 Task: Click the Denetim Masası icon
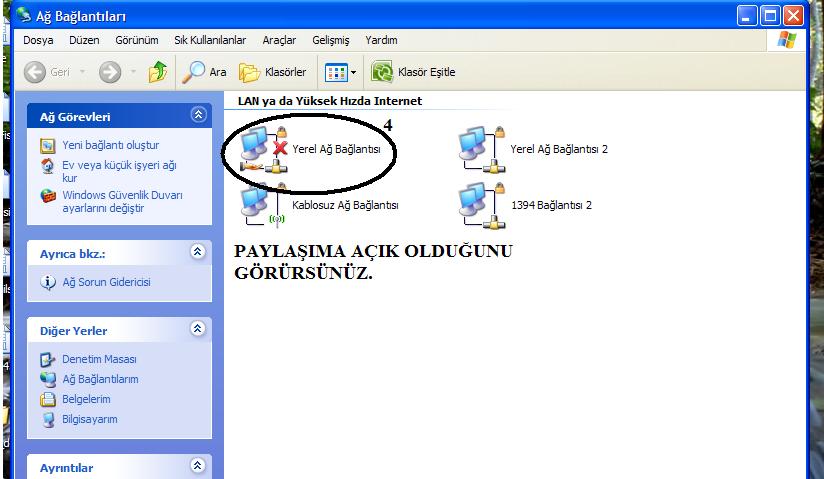[x=48, y=360]
